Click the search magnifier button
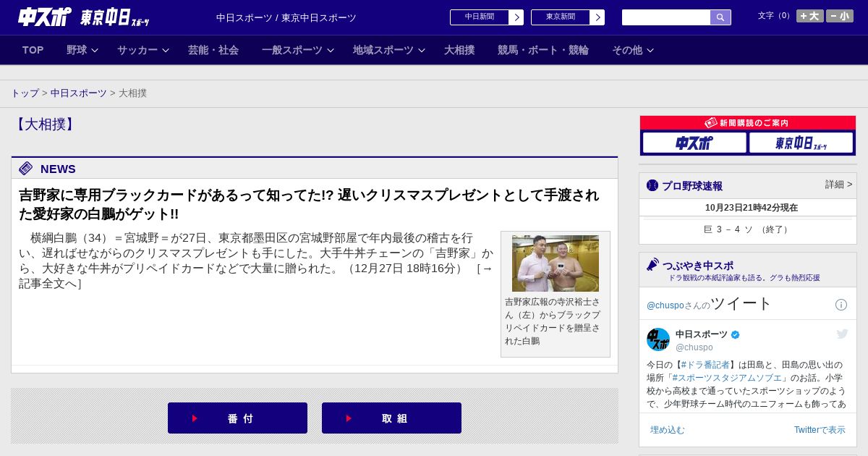This screenshot has width=868, height=456. tap(720, 17)
